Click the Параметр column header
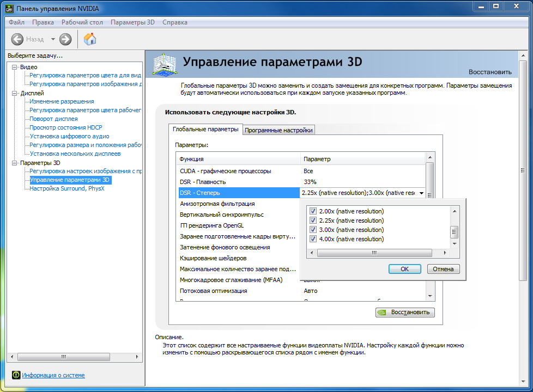This screenshot has width=533, height=392. (363, 159)
